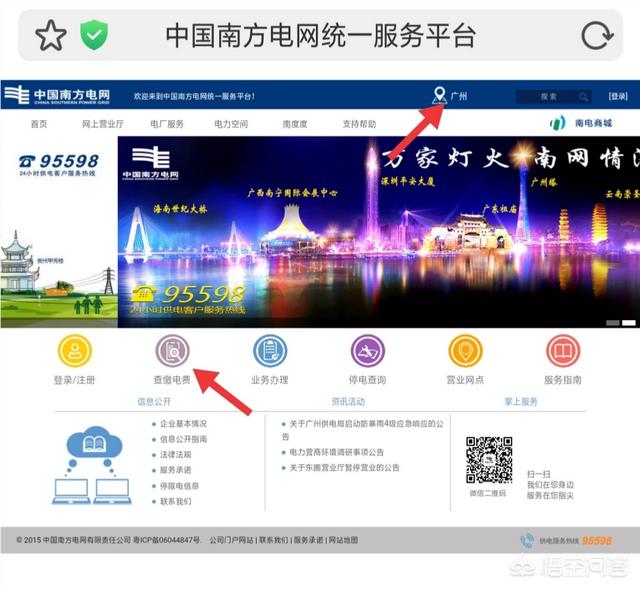
Task: Click the search magnifier icon
Action: 583,97
